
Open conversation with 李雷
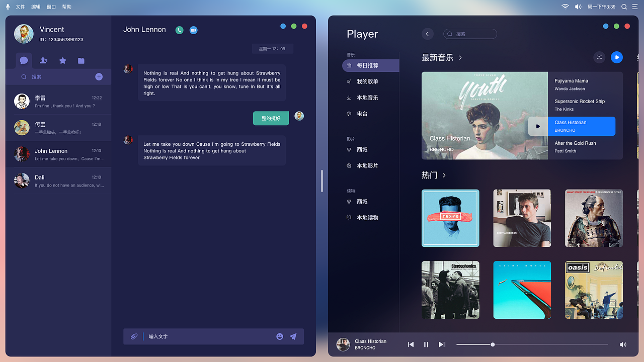pyautogui.click(x=58, y=102)
